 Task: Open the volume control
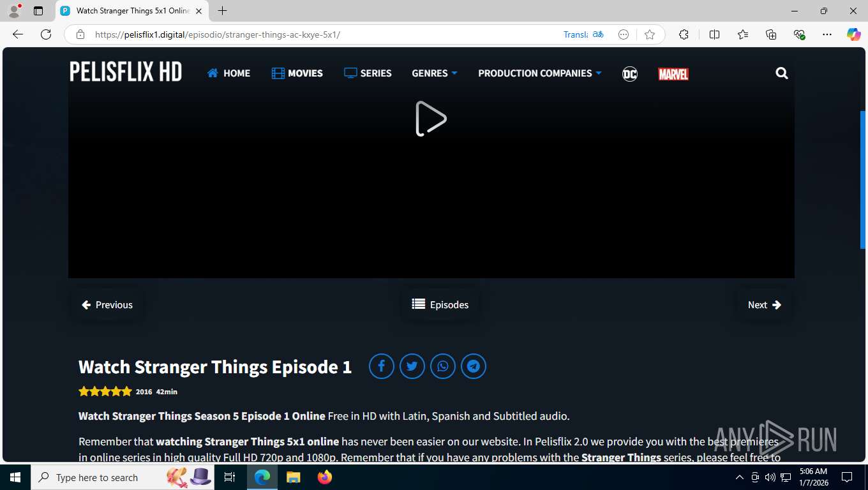tap(770, 477)
